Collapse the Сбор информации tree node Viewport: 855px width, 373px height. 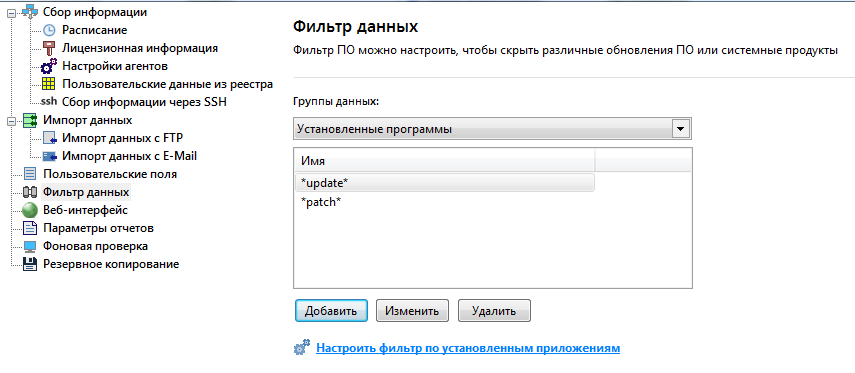pos(11,14)
